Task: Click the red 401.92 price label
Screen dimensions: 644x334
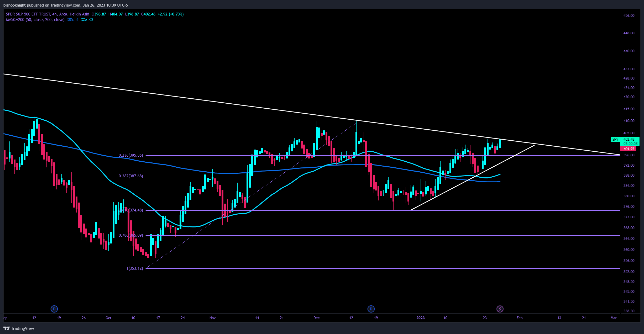Action: (x=629, y=149)
